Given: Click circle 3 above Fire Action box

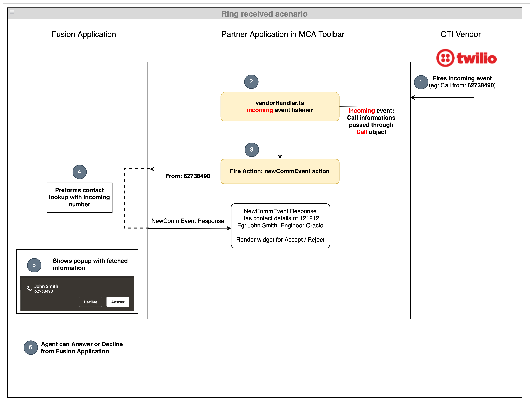Looking at the screenshot, I should (252, 150).
